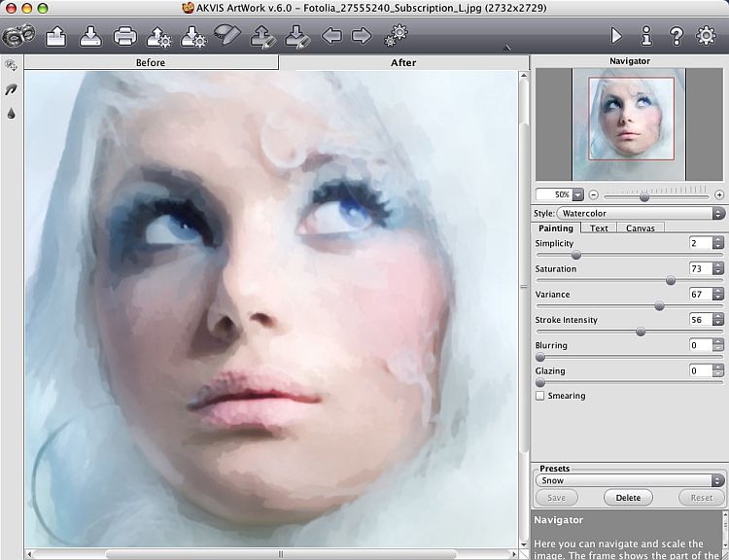Open Help with the question mark icon
Screen dimensions: 729x560
[677, 36]
